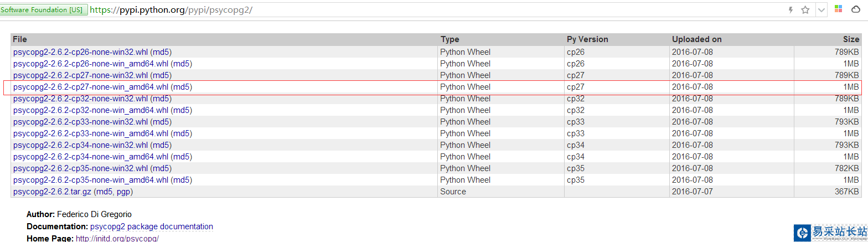
Task: Select psycopg2-2.6.2-cp33-none-win32.whl download
Action: point(80,122)
